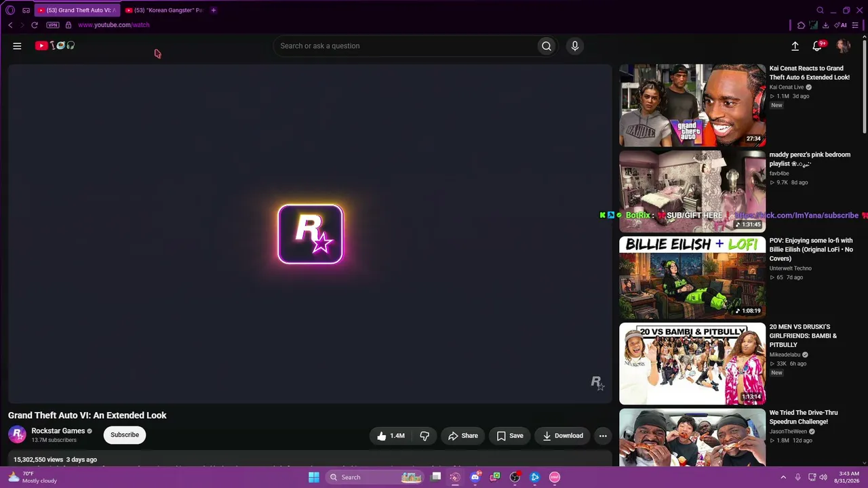
Task: Open Task View on the taskbar
Action: click(x=437, y=477)
